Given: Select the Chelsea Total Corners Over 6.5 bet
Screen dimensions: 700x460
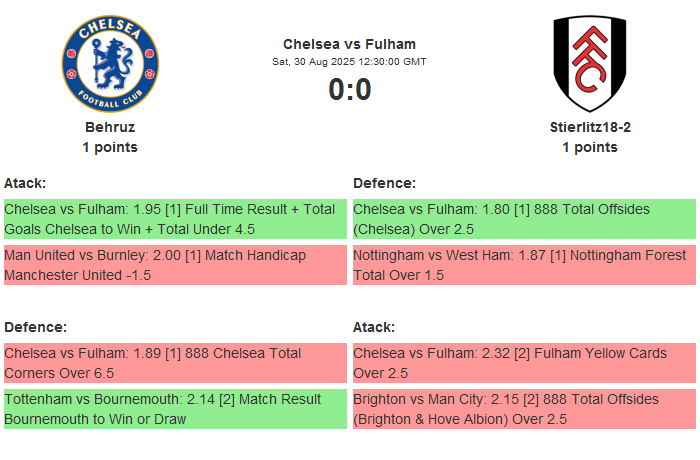Looking at the screenshot, I should [x=175, y=363].
